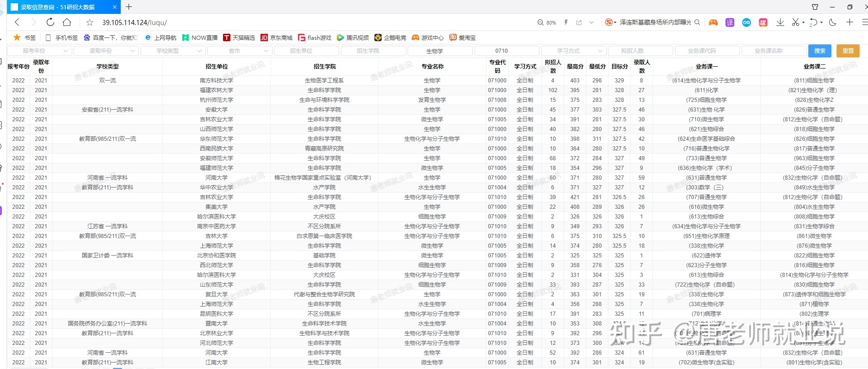This screenshot has width=868, height=369.
Task: Open the 腾讯视频 bookmark
Action: (353, 38)
